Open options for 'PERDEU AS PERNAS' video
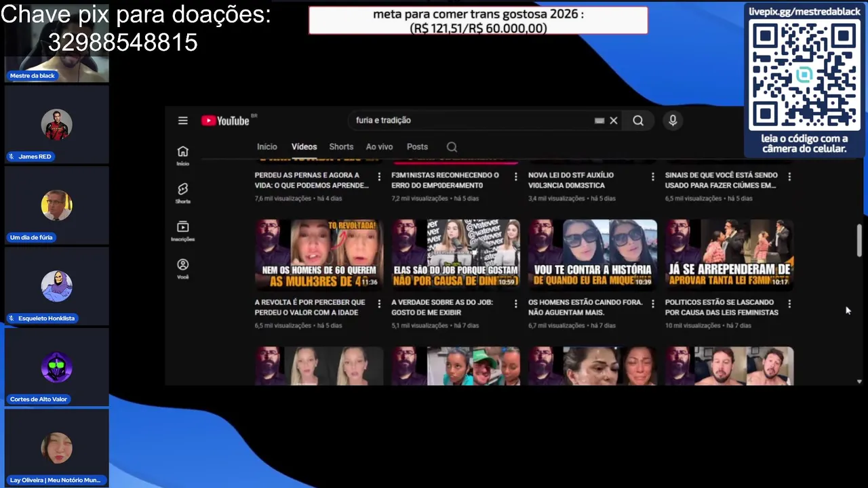 pos(379,176)
